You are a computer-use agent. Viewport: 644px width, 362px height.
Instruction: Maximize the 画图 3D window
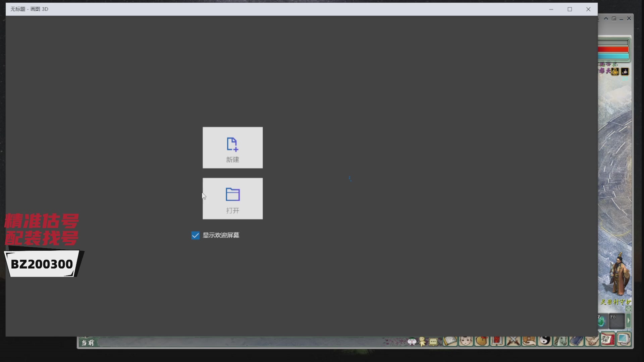click(570, 9)
